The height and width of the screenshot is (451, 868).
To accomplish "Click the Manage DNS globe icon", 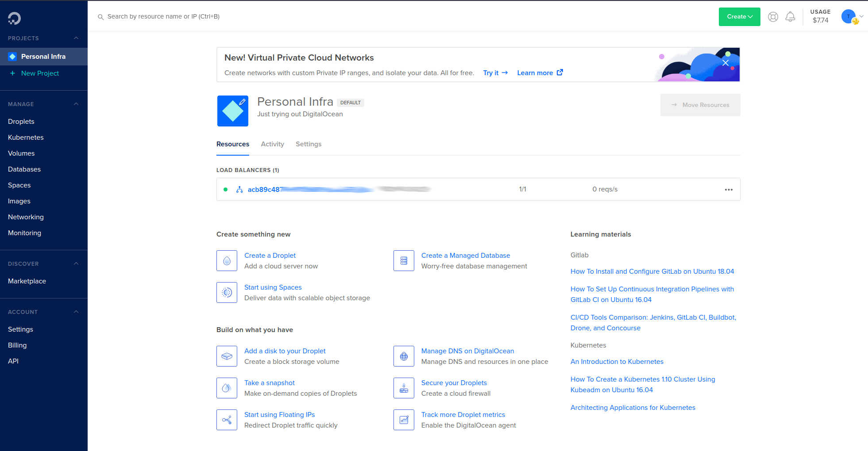I will click(x=404, y=356).
